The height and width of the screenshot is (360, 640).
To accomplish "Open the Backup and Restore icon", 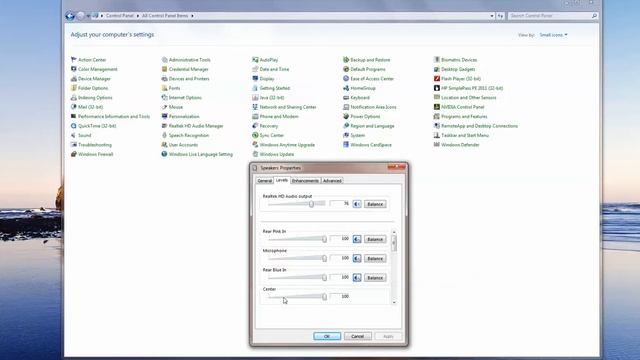I will [x=346, y=60].
